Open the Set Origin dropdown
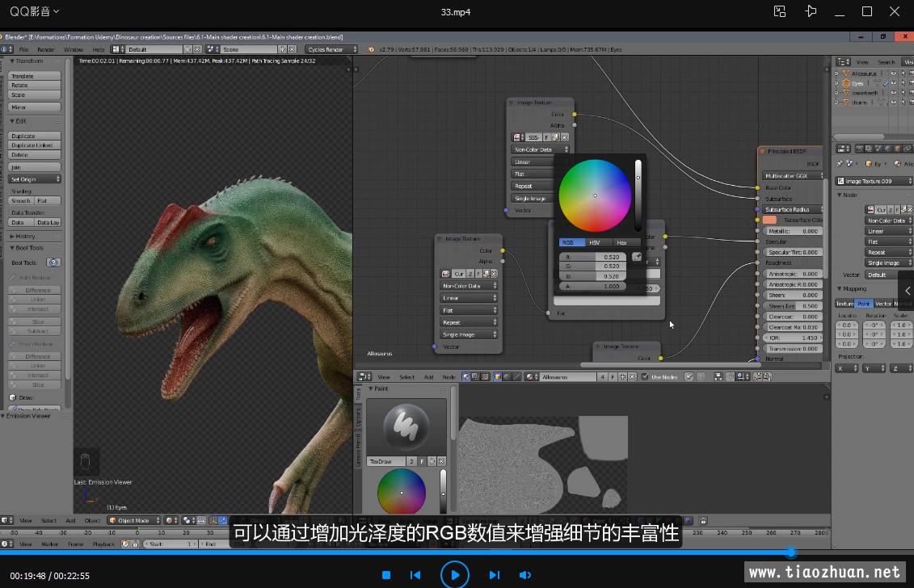 coord(35,179)
